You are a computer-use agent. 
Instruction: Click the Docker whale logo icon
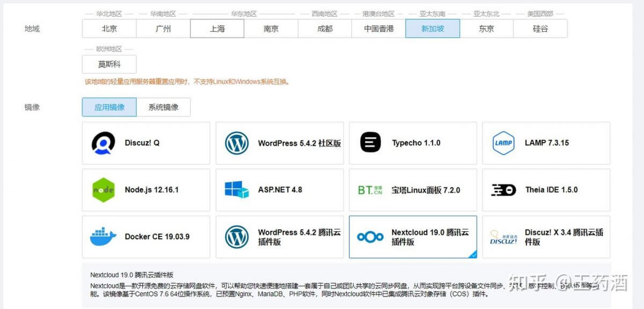click(103, 237)
